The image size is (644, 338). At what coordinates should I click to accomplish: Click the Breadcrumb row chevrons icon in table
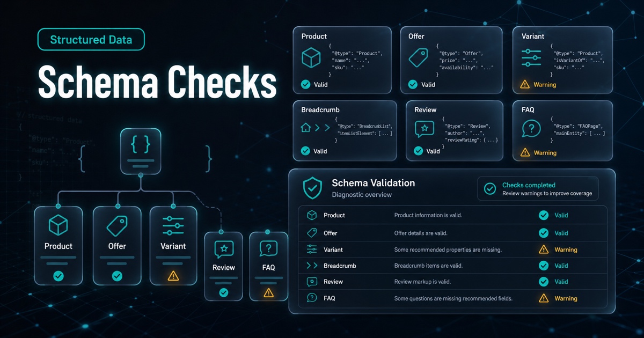[312, 266]
